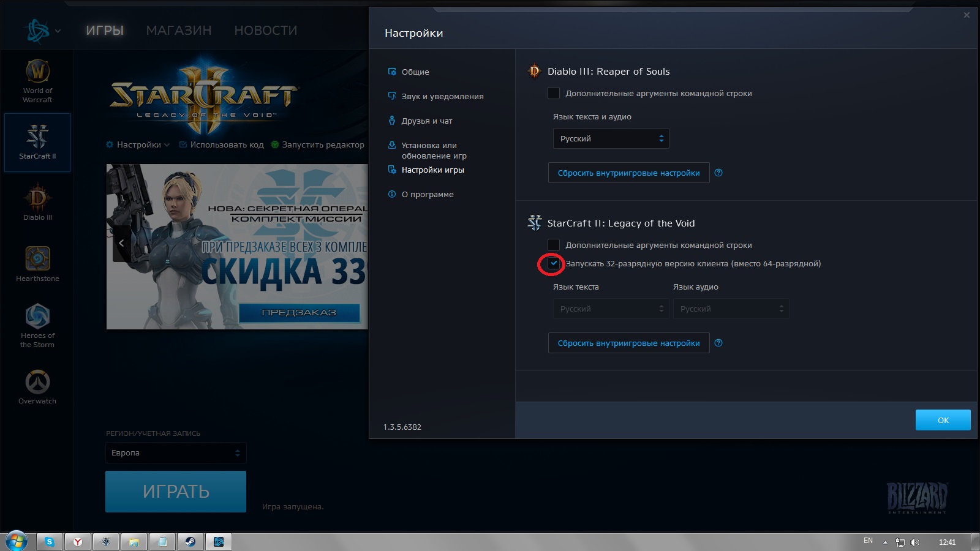Click EN language indicator in taskbar
The image size is (980, 551).
[x=868, y=541]
